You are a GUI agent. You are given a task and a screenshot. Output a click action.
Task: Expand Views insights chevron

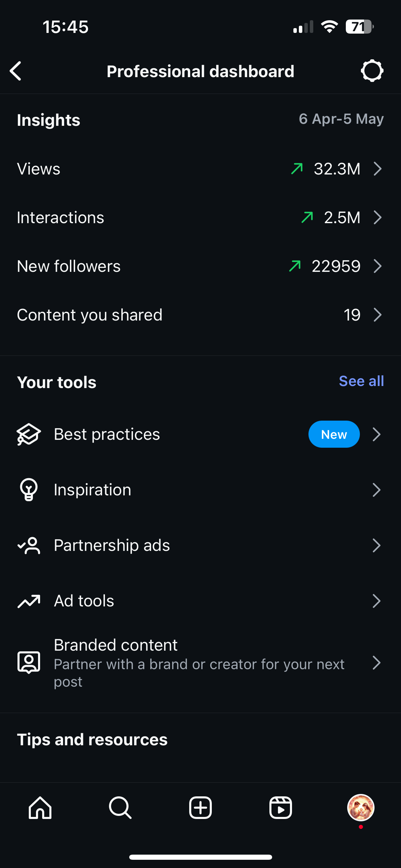click(x=377, y=169)
